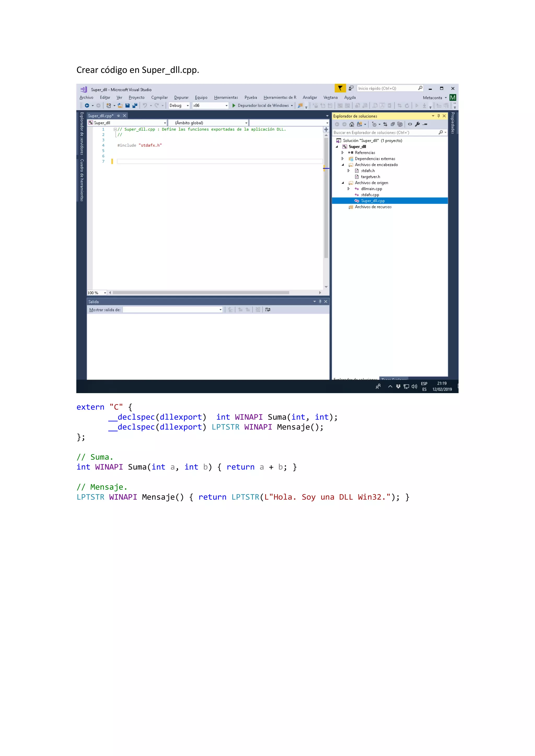Start Depurador local de Windows green play button

pyautogui.click(x=234, y=106)
